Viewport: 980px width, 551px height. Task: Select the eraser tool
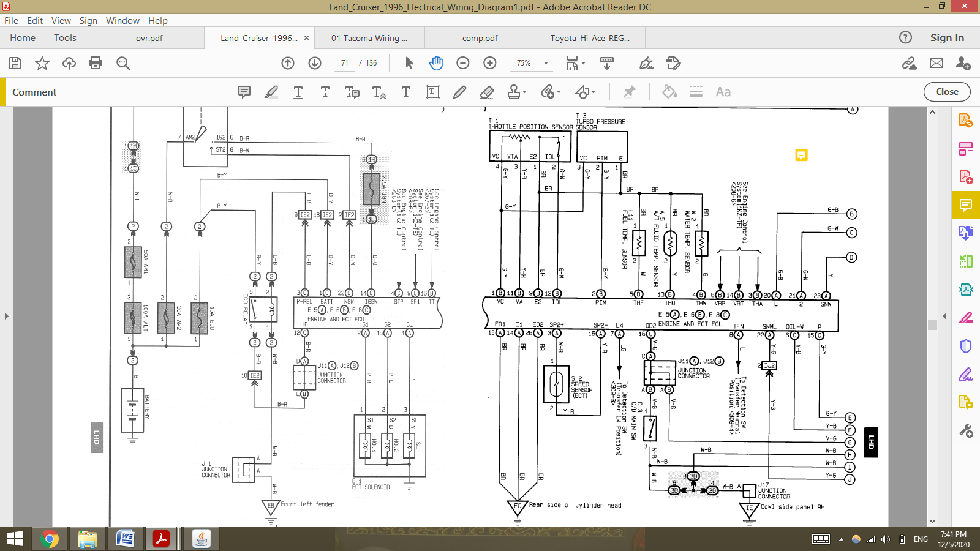(487, 92)
